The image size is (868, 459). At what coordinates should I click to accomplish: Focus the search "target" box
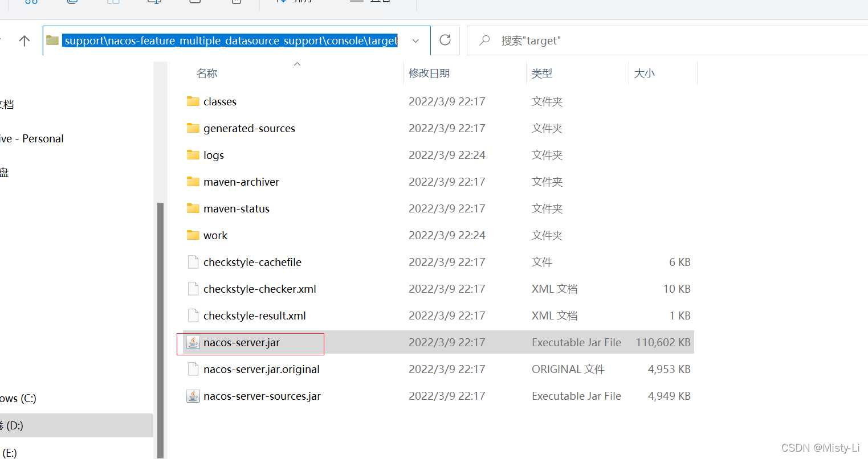667,40
